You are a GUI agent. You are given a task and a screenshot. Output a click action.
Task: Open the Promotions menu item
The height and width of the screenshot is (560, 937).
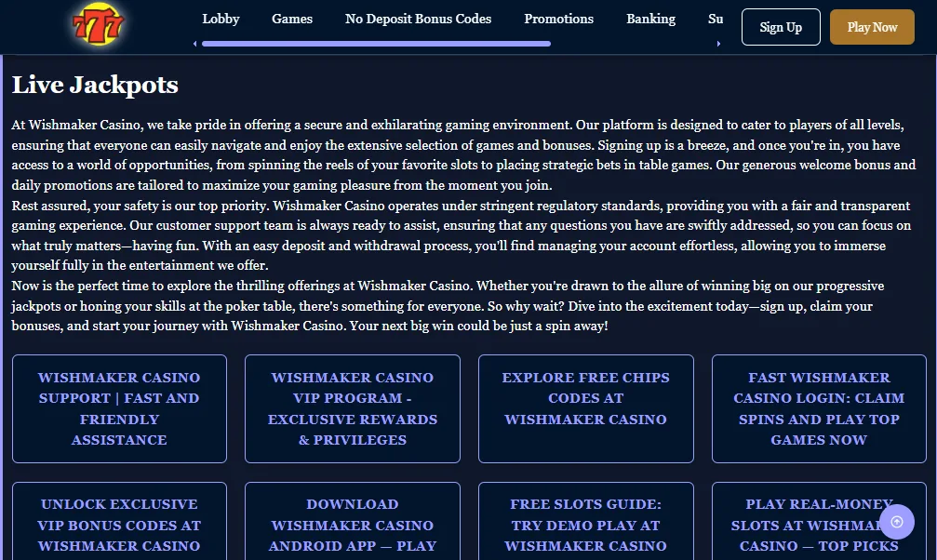558,19
